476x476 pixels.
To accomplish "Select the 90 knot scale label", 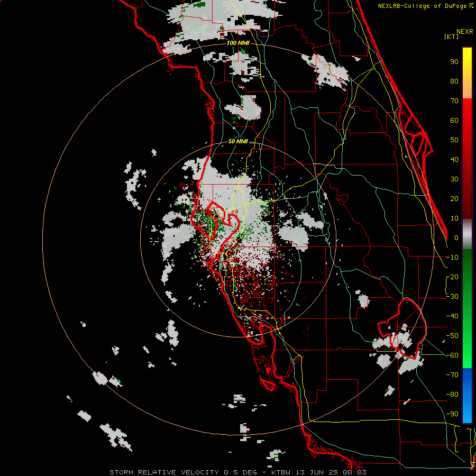I will (454, 62).
